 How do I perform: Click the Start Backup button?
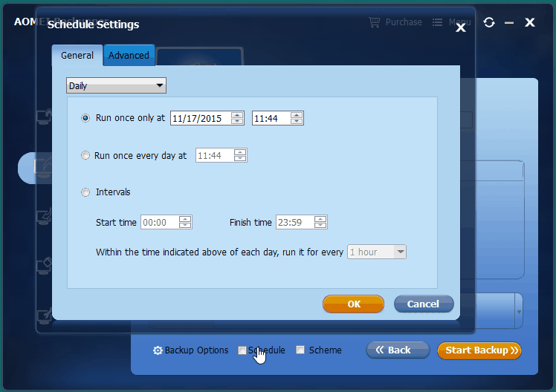[x=479, y=350]
